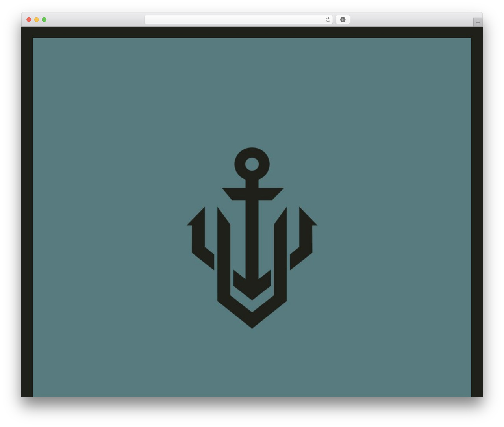Click the anchor logo graphic
This screenshot has width=504, height=427.
(x=252, y=238)
